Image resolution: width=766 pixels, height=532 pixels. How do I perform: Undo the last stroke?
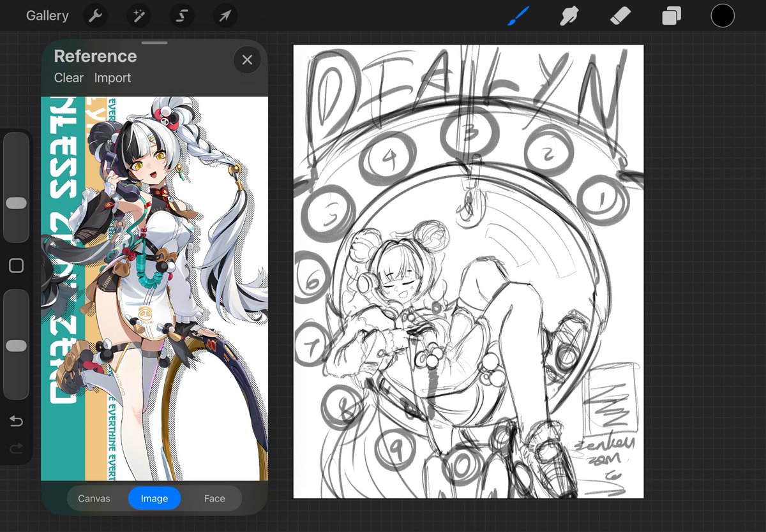coord(16,421)
